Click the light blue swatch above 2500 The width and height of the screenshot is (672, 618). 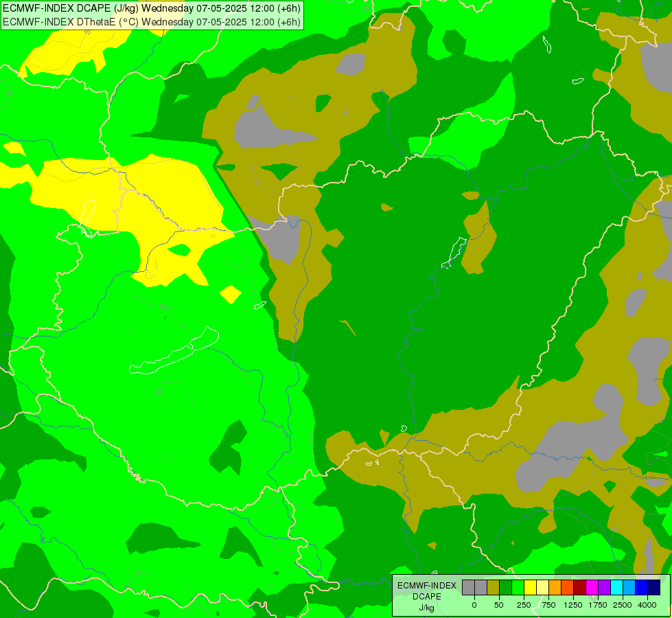[629, 588]
